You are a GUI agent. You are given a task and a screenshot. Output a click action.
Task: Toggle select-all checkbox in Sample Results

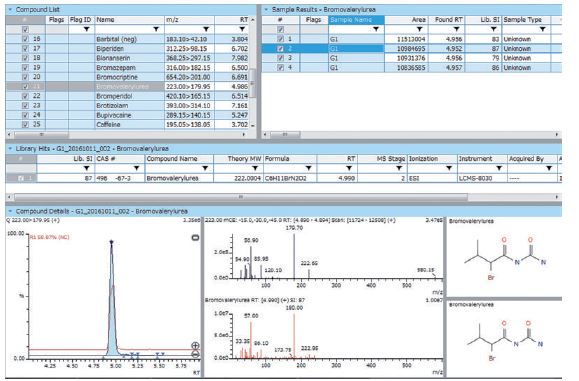point(281,30)
